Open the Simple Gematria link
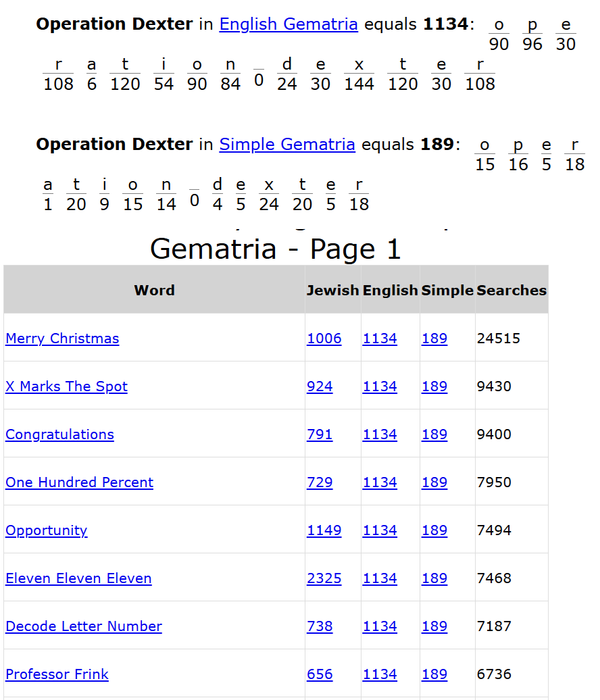Viewport: 600px width, 700px height. (287, 145)
